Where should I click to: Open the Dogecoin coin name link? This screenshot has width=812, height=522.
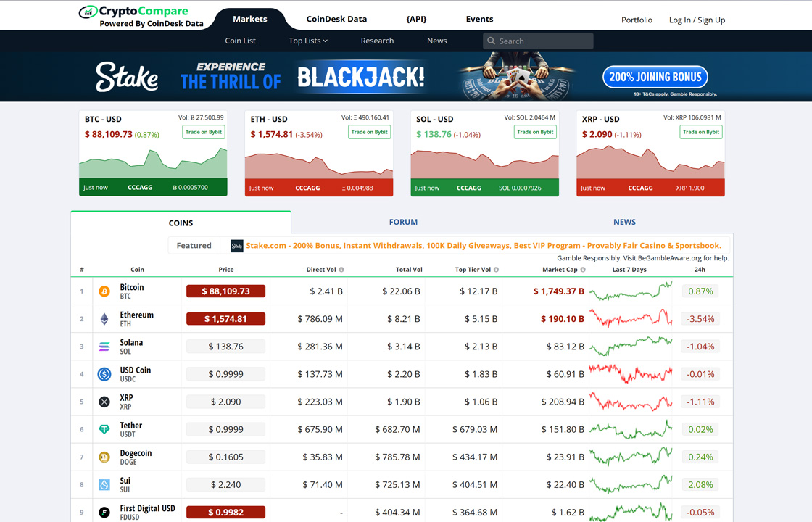tap(136, 453)
